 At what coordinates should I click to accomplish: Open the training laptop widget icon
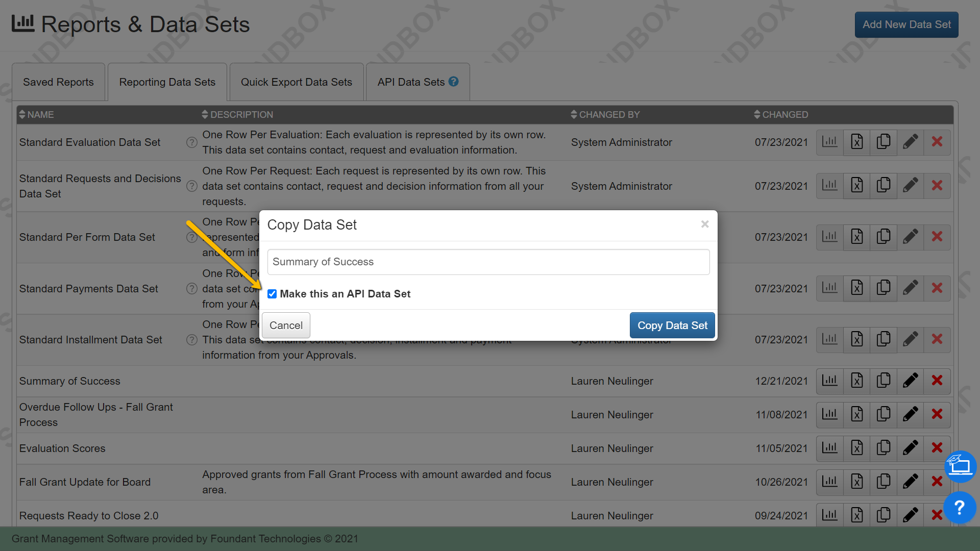[x=960, y=466]
